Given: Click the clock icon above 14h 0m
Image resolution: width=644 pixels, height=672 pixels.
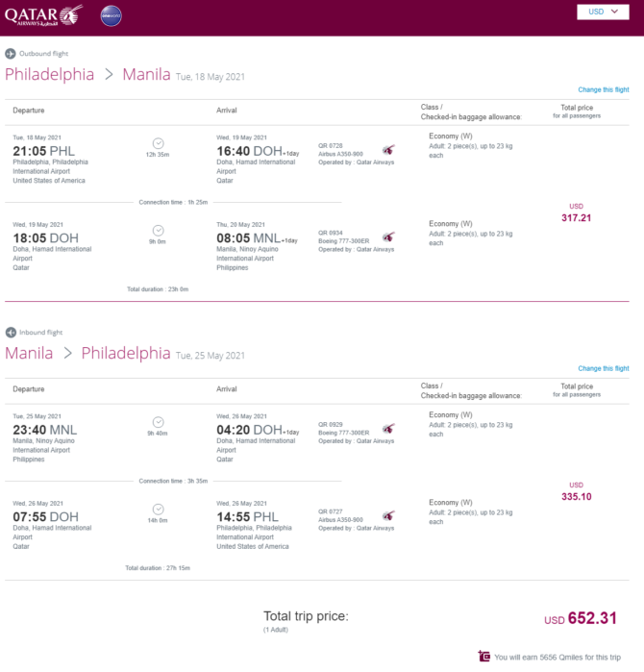Looking at the screenshot, I should pos(158,510).
